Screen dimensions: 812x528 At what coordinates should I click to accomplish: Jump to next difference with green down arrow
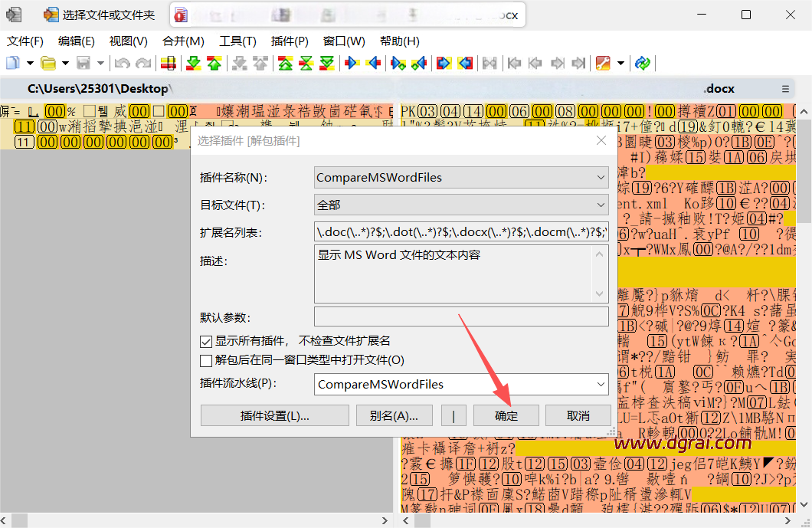[194, 63]
